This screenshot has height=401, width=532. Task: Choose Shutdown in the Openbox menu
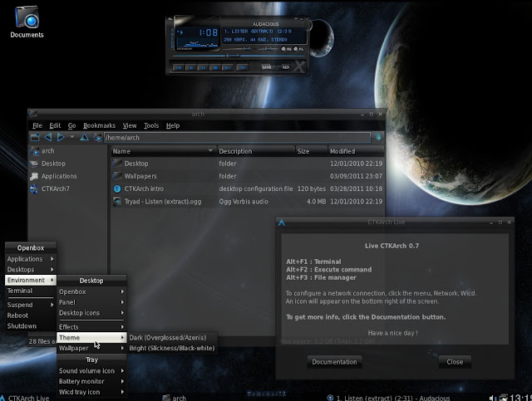(x=31, y=325)
